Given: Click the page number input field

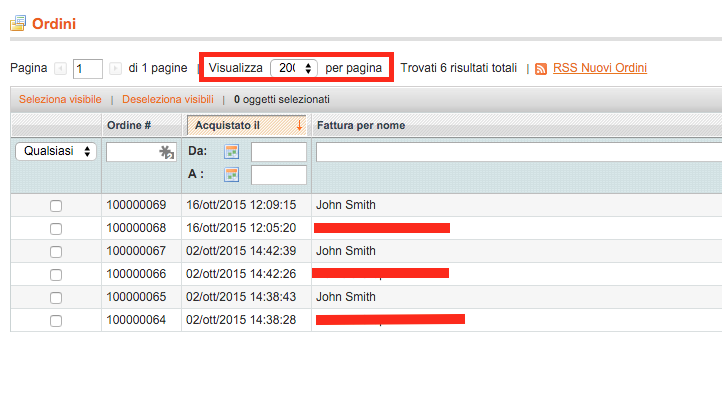Looking at the screenshot, I should click(x=87, y=69).
